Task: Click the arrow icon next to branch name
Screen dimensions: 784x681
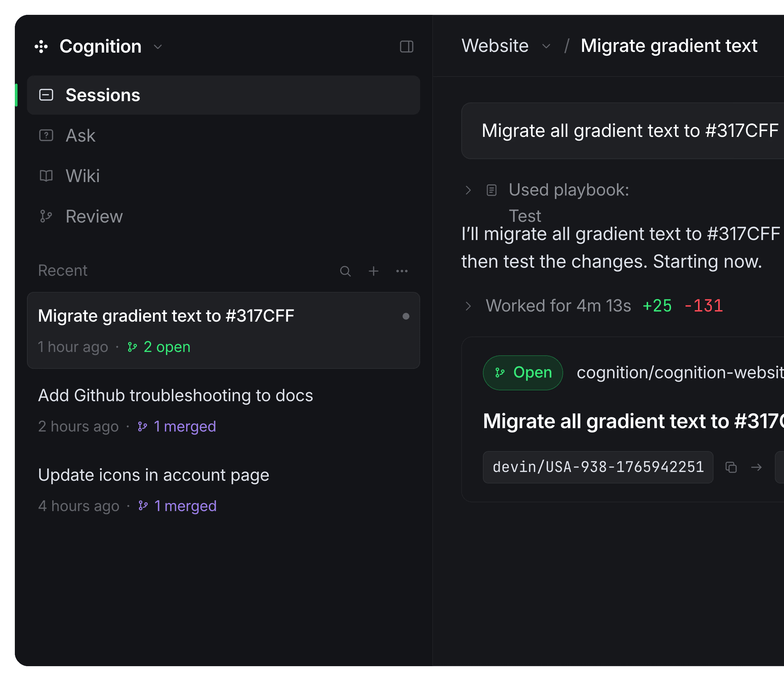Action: click(x=757, y=467)
